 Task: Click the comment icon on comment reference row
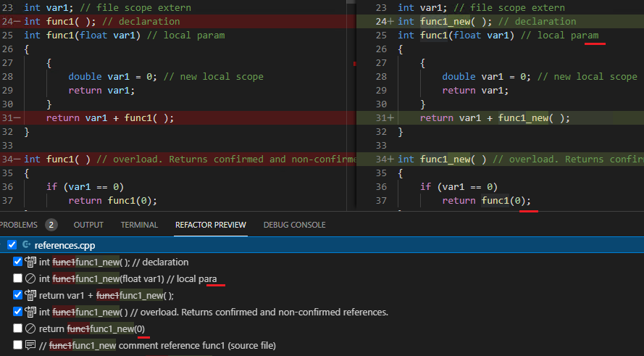pyautogui.click(x=30, y=345)
